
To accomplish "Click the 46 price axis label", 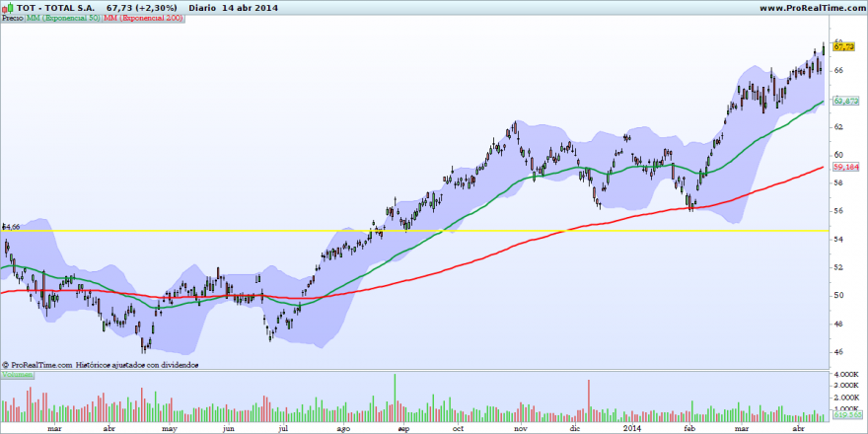I will pos(838,351).
